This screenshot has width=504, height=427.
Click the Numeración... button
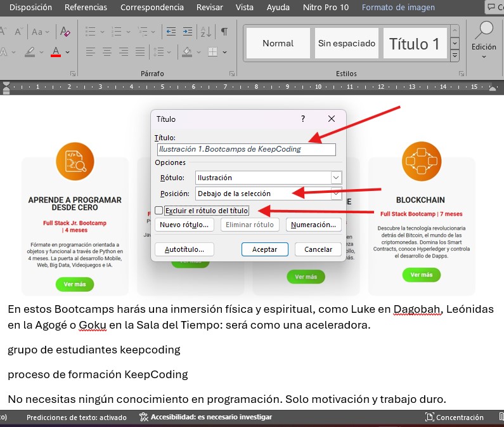point(313,225)
